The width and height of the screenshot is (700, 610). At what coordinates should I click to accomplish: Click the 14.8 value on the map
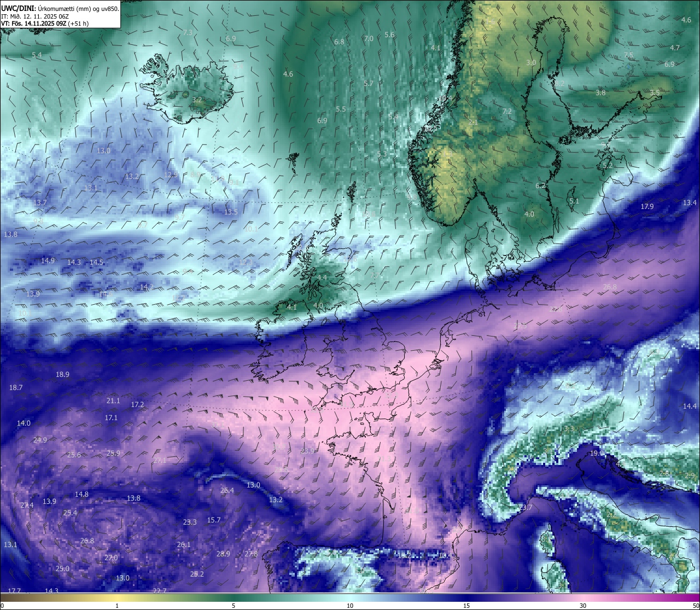pyautogui.click(x=81, y=495)
